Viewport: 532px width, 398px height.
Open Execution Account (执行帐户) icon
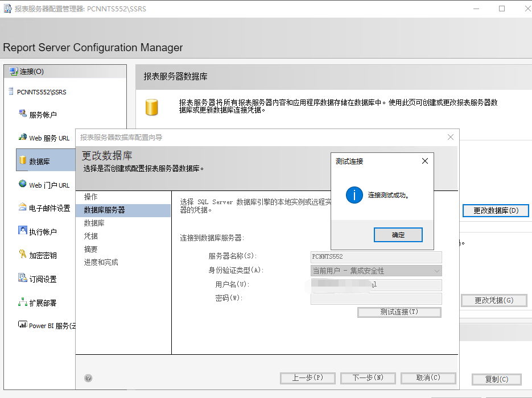(22, 230)
